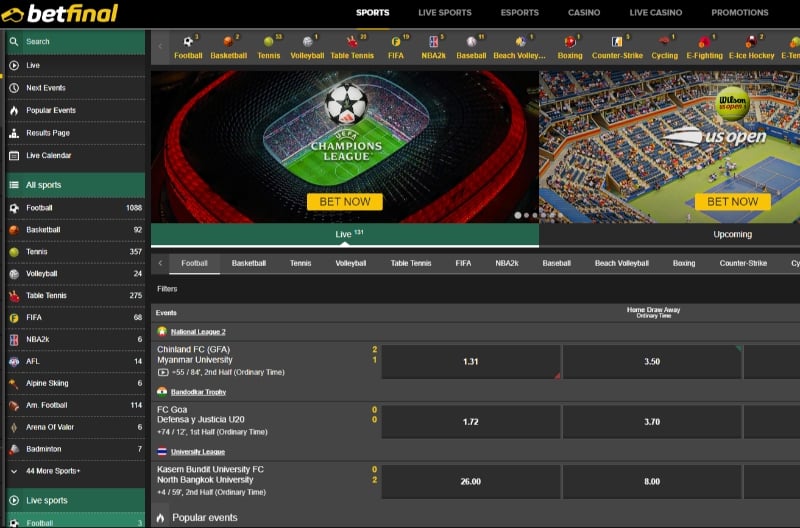Open the University League link
Image resolution: width=800 pixels, height=528 pixels.
[x=198, y=451]
